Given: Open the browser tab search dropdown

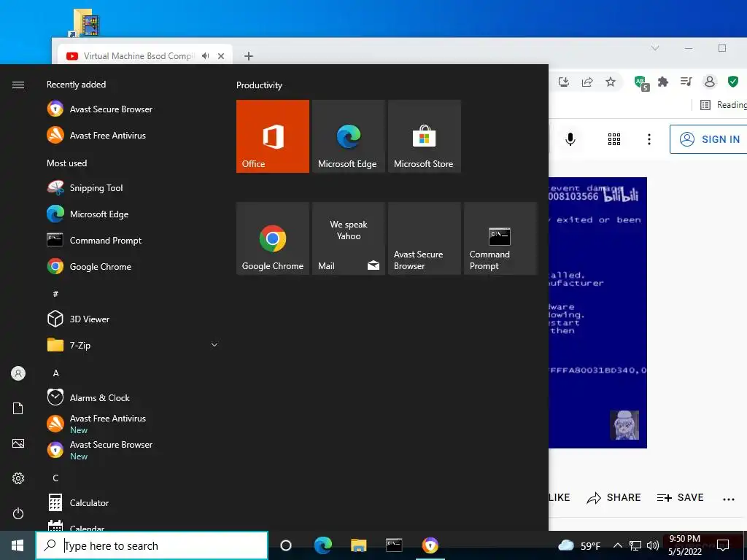Looking at the screenshot, I should [655, 48].
